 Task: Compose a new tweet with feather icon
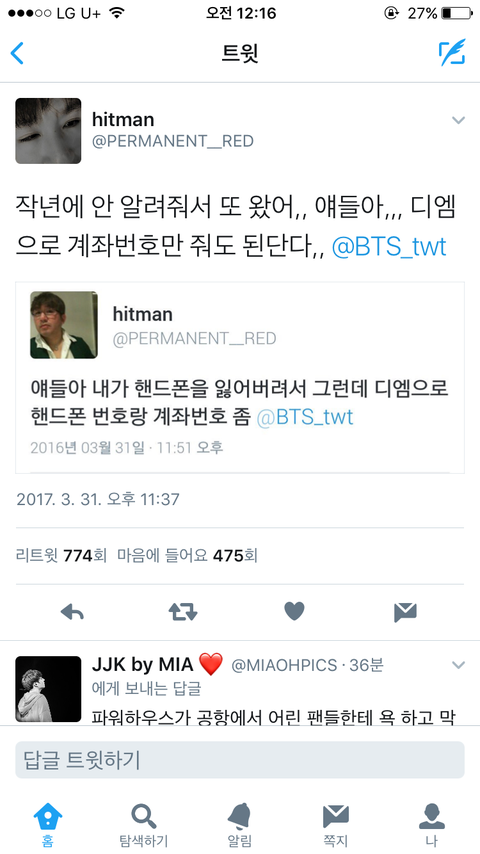click(452, 52)
